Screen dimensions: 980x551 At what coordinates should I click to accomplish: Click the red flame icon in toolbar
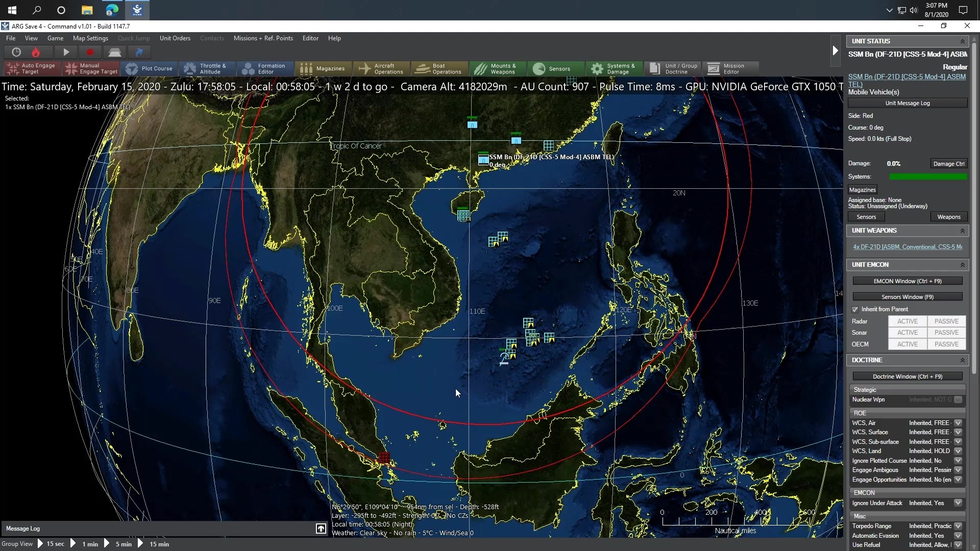[x=36, y=52]
